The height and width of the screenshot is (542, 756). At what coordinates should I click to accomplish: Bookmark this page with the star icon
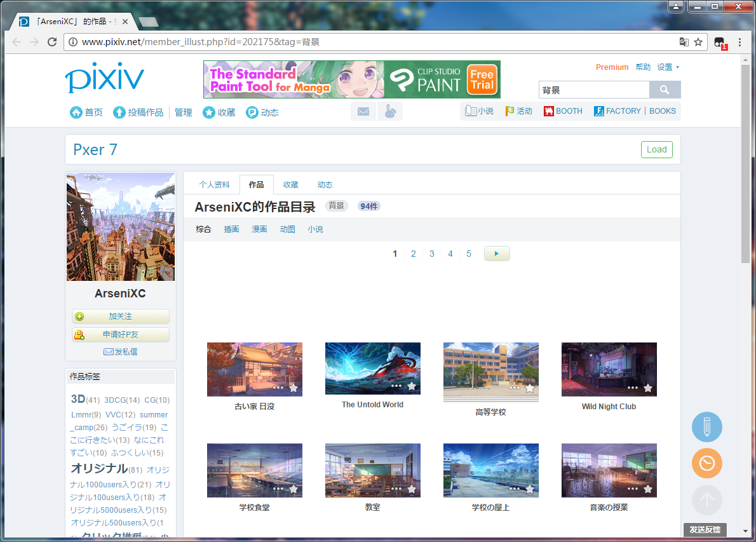pos(698,42)
